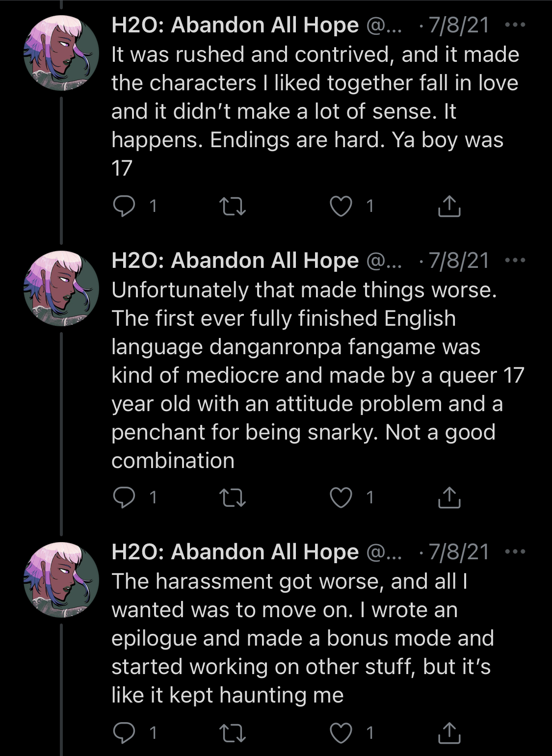
Task: Tap "H2O: Abandon All Hope" name on the third tweet
Action: 235,552
